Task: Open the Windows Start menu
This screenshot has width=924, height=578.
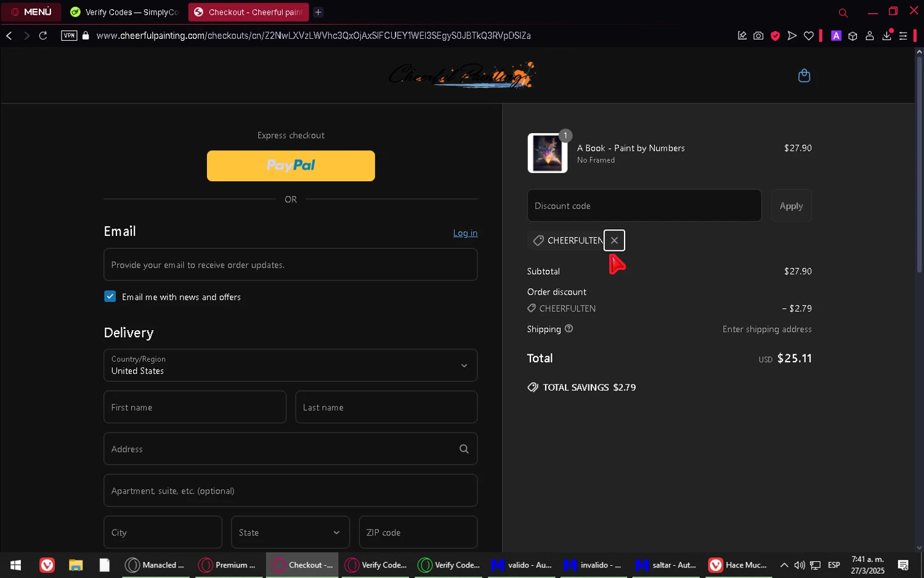Action: 16,565
